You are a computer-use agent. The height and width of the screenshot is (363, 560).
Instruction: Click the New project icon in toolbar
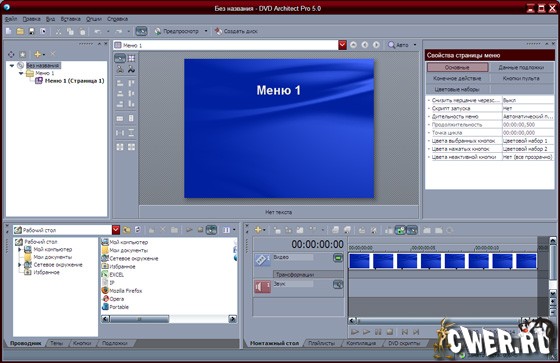pos(9,31)
